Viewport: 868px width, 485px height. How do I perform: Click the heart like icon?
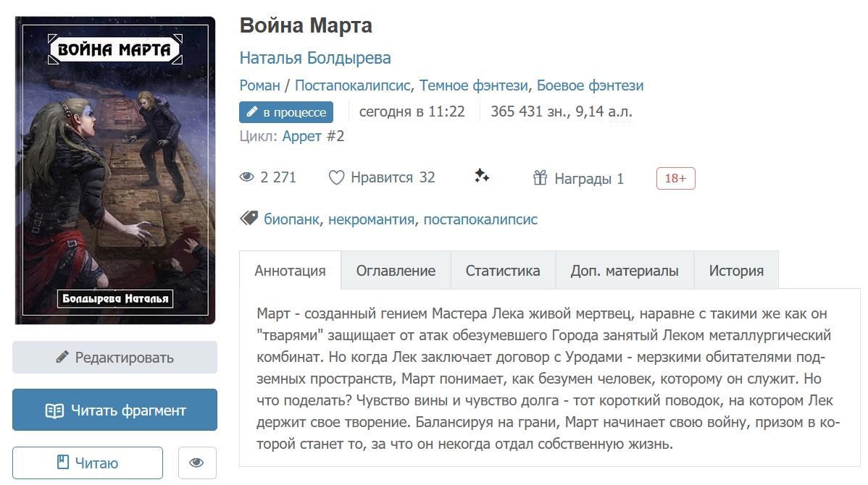336,178
